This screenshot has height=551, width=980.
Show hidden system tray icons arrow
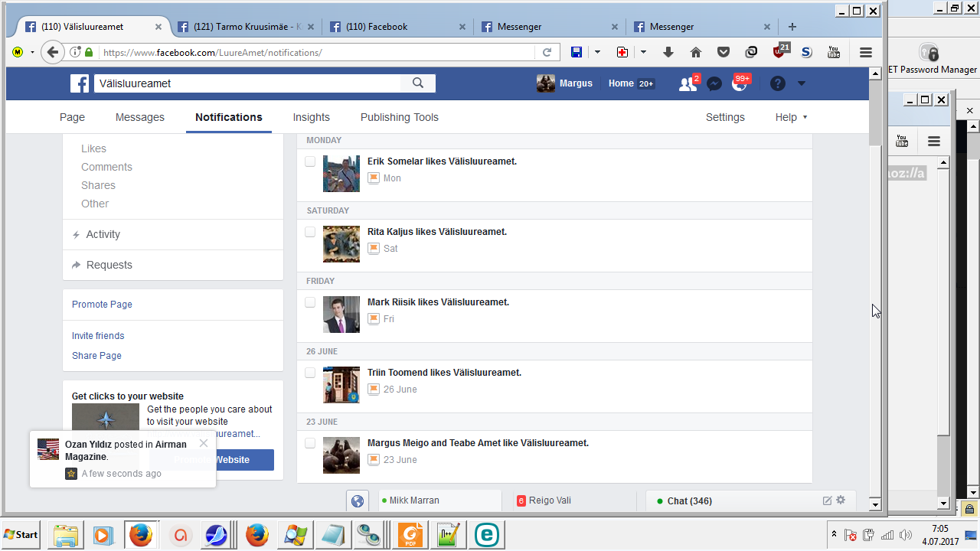834,534
